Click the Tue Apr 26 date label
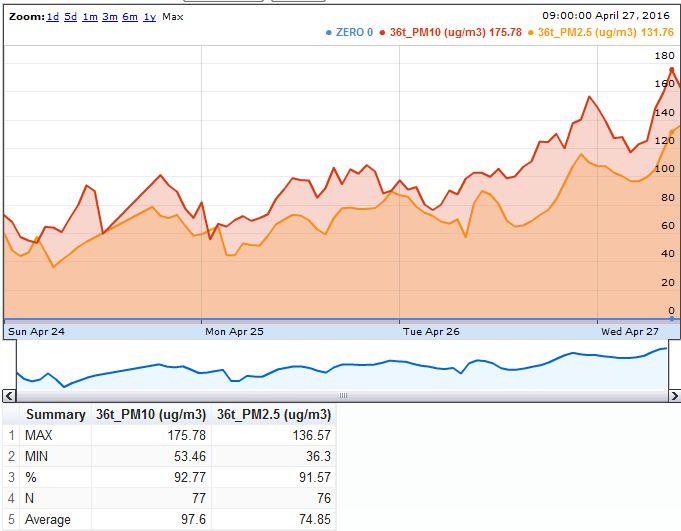The height and width of the screenshot is (531, 681). [430, 331]
